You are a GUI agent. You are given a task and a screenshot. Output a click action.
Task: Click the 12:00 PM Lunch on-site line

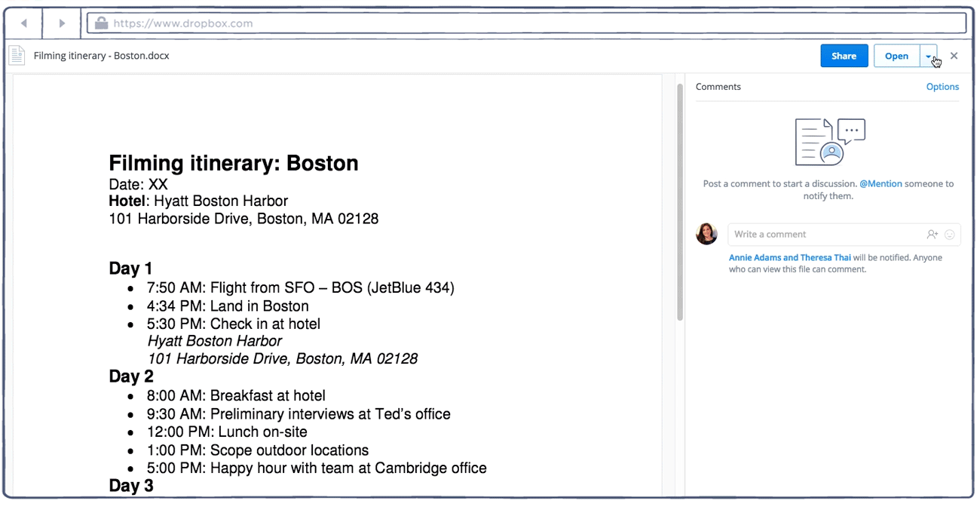pos(227,432)
